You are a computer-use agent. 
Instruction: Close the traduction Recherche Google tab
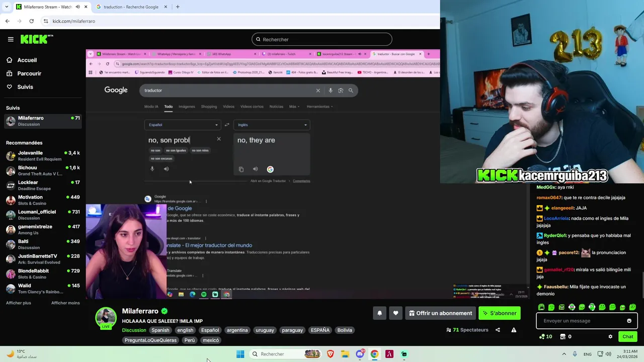(167, 7)
